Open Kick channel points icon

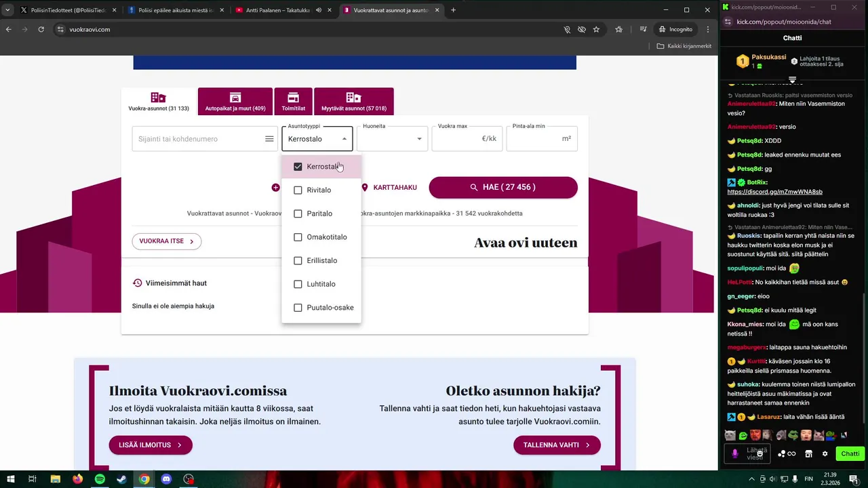tap(787, 453)
